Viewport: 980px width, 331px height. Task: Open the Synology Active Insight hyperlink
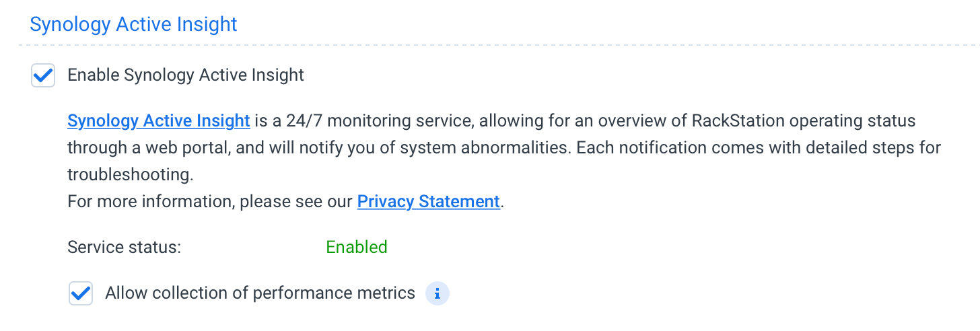tap(159, 121)
